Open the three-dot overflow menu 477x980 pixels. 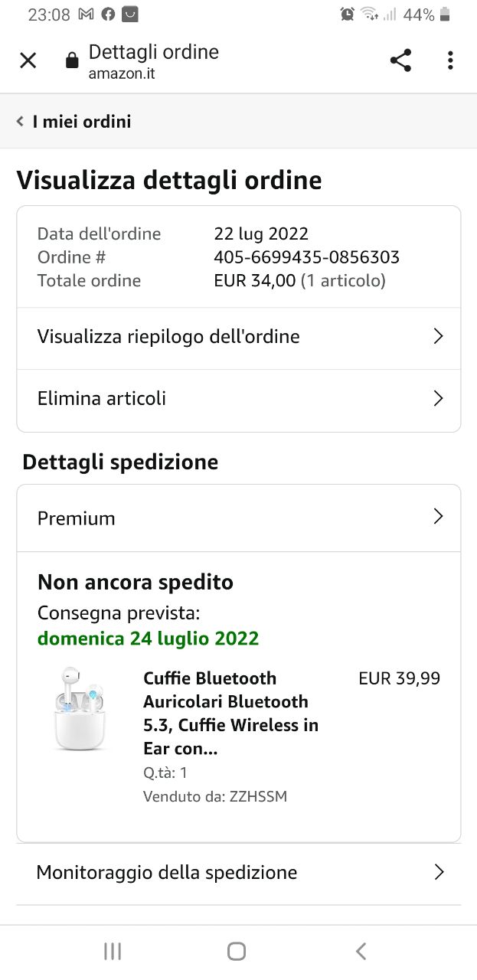point(450,60)
